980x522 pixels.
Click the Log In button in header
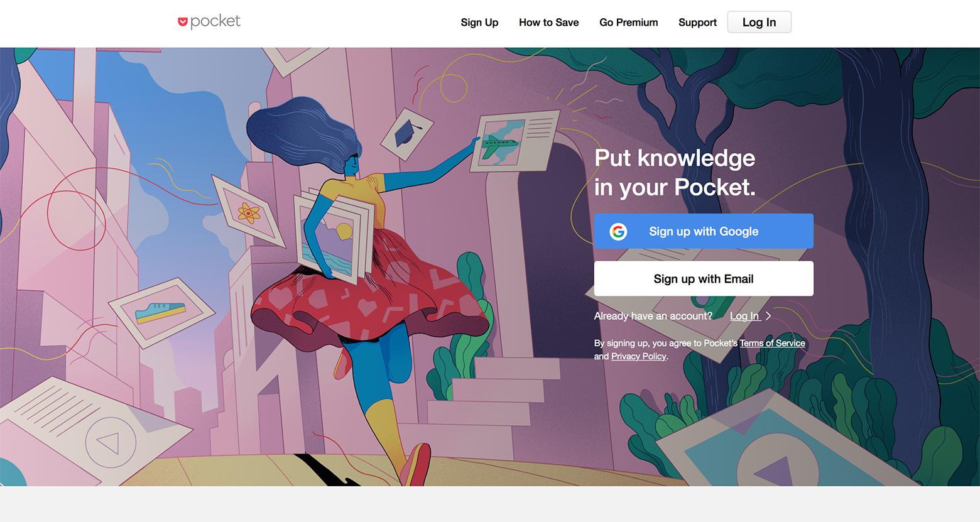(x=759, y=22)
